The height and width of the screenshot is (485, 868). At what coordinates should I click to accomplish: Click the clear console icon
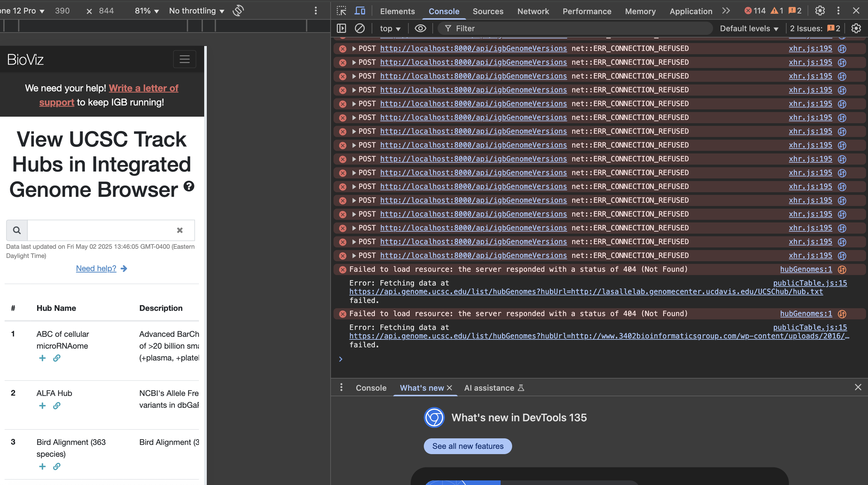point(359,28)
